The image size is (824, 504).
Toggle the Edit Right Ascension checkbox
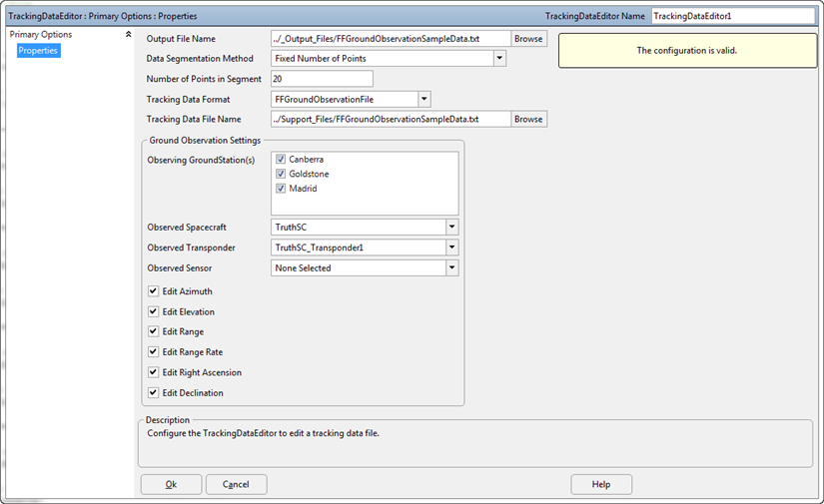click(x=153, y=372)
